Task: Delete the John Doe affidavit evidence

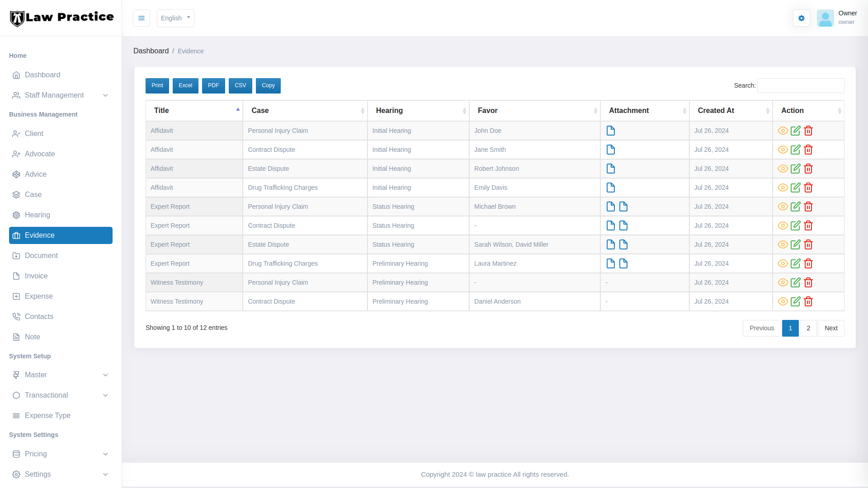Action: pyautogui.click(x=808, y=131)
